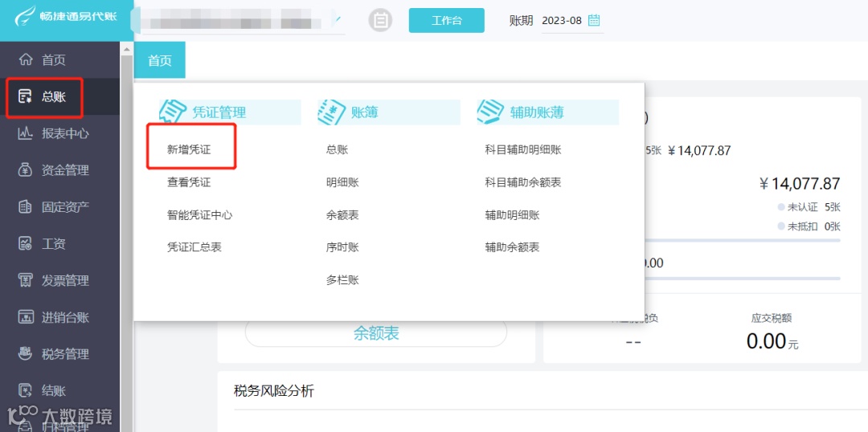868x432 pixels.
Task: Open 科目辅助余额表
Action: coord(523,182)
